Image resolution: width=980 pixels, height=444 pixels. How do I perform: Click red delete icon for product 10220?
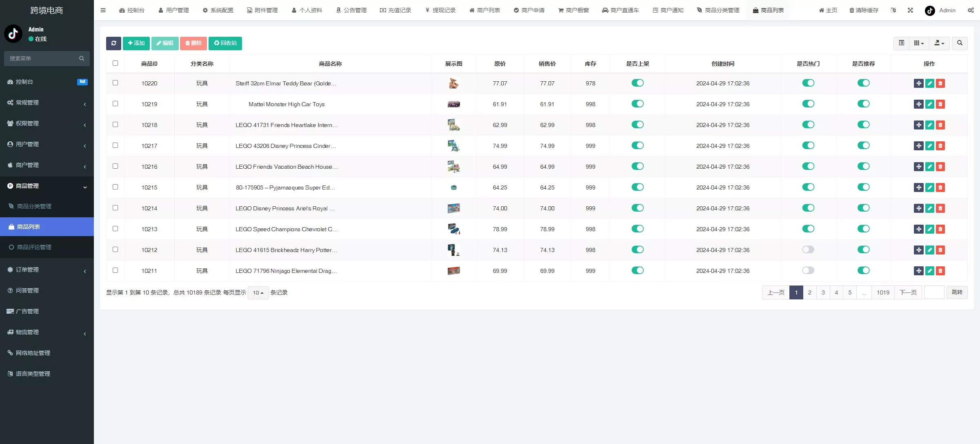tap(940, 83)
